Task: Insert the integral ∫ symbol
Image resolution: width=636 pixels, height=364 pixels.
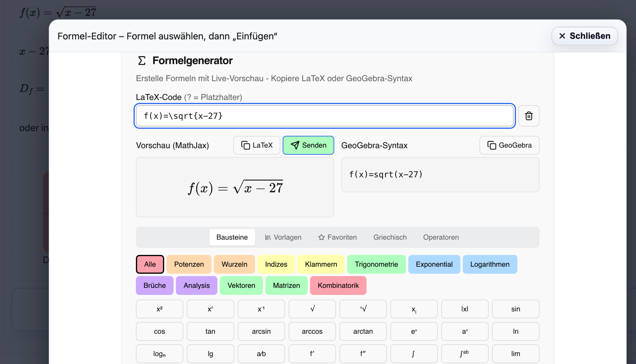Action: (x=414, y=353)
